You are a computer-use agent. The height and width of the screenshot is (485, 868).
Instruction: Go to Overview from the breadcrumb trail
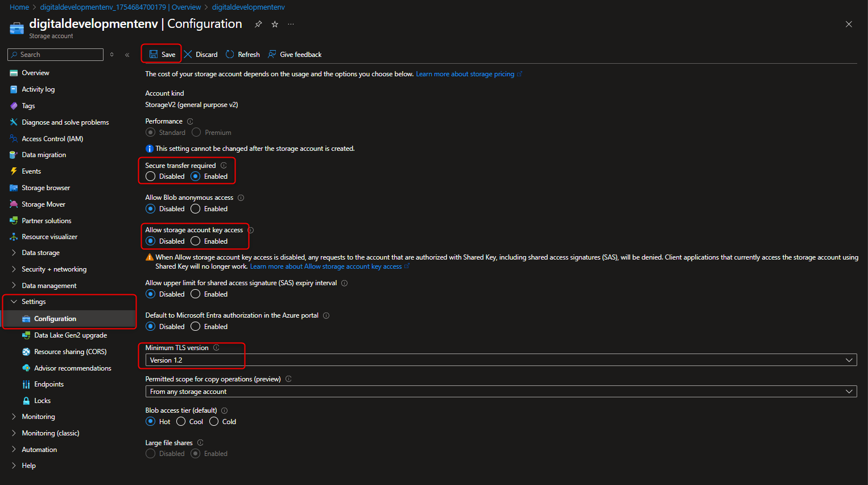coord(187,7)
